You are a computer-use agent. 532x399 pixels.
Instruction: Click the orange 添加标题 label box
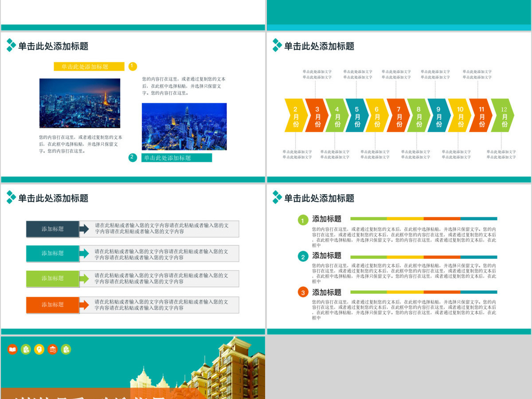coord(52,305)
